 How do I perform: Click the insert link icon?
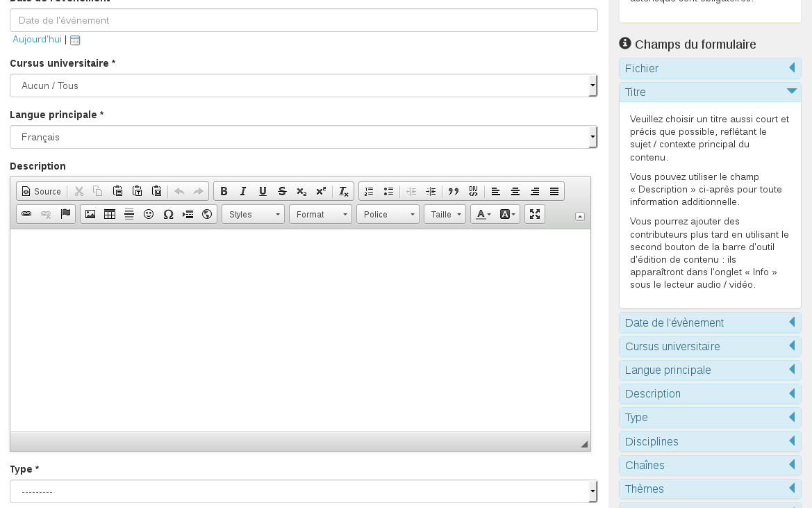(26, 214)
